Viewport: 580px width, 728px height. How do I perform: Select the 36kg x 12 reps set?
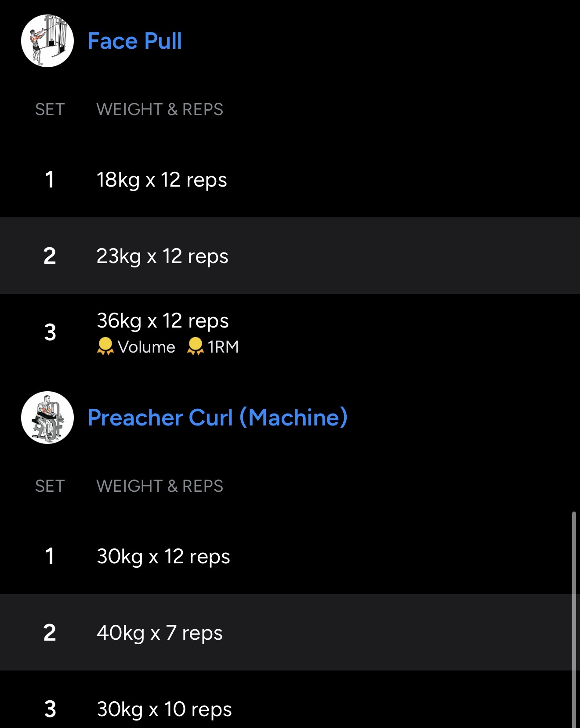(163, 321)
